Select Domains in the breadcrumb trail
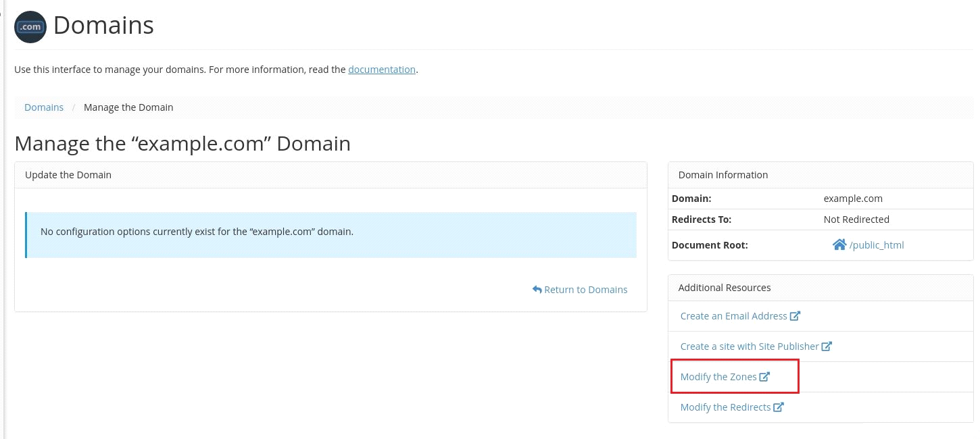 (x=44, y=107)
